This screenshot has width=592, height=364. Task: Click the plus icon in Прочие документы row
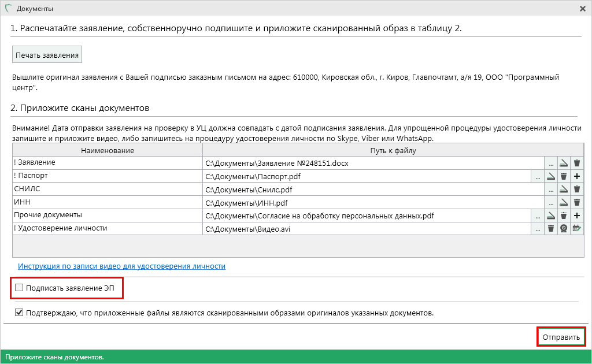(x=576, y=216)
